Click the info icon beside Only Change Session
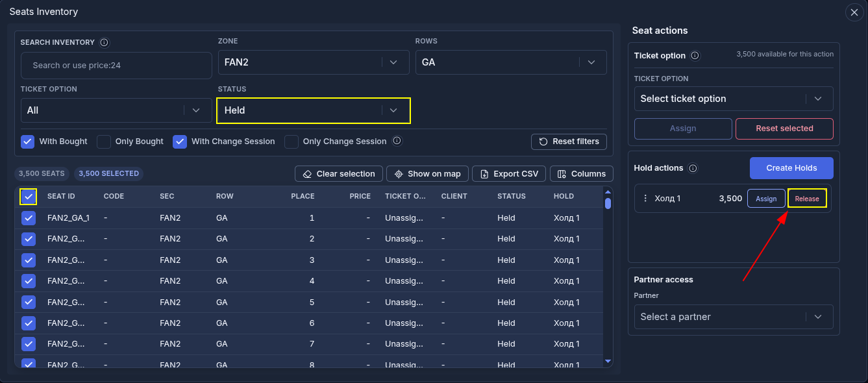Image resolution: width=868 pixels, height=383 pixels. pos(397,141)
